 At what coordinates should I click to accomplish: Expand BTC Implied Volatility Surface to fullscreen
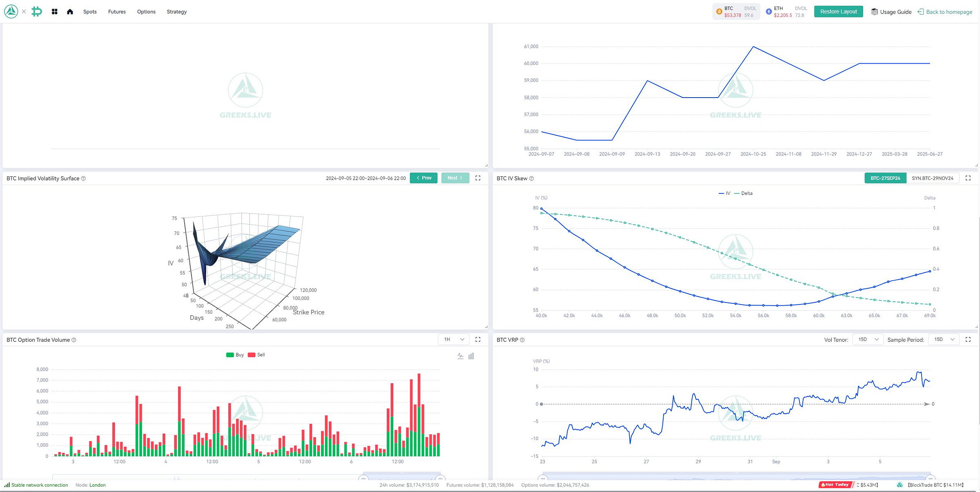pyautogui.click(x=478, y=178)
